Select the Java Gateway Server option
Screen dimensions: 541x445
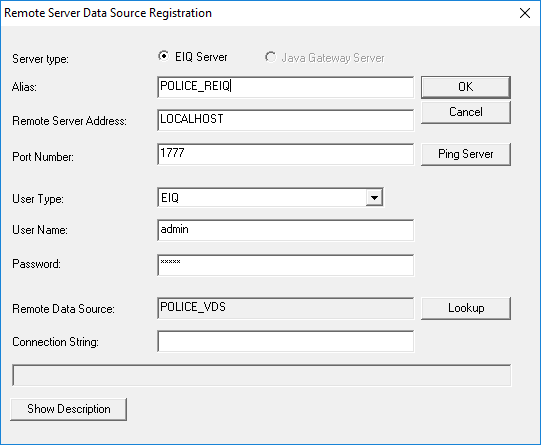[x=270, y=57]
